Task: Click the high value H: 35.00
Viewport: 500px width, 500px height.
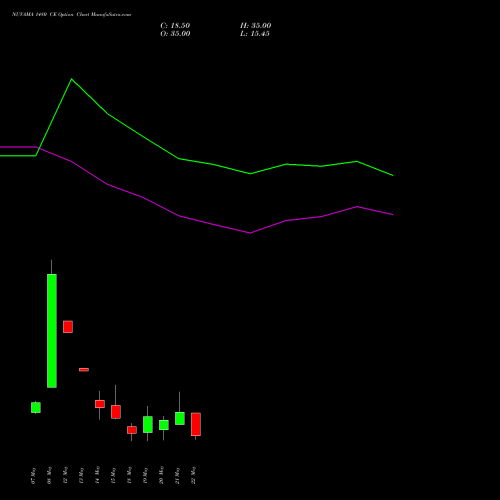Action: 255,25
